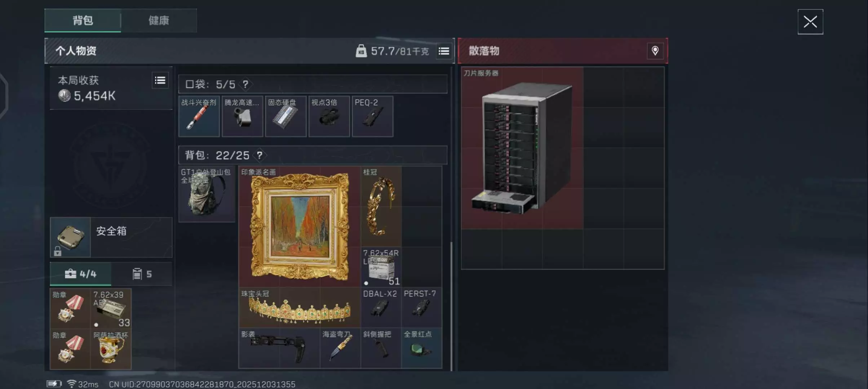The width and height of the screenshot is (868, 389).
Task: Select the 全景红点 sight item
Action: [x=422, y=348]
